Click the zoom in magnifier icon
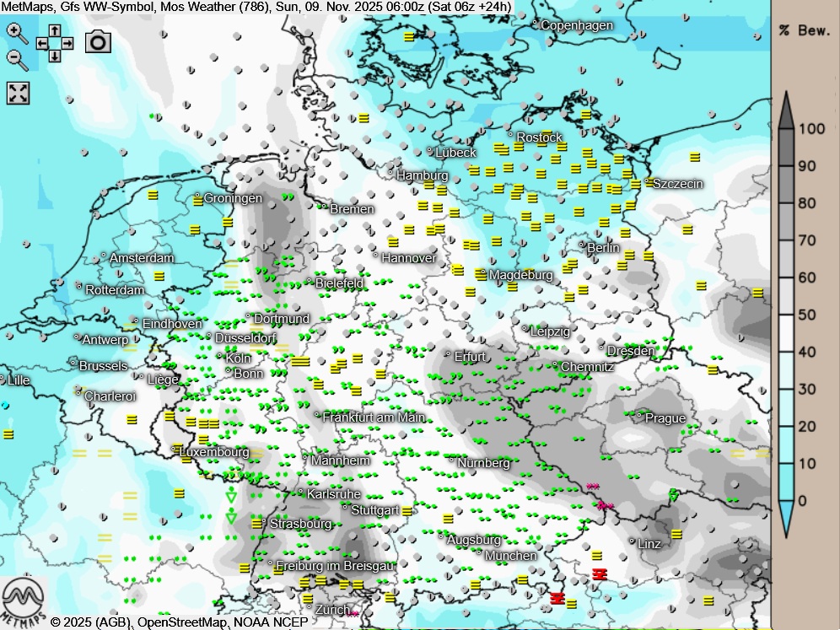Screen dimensions: 840x630 click(16, 33)
